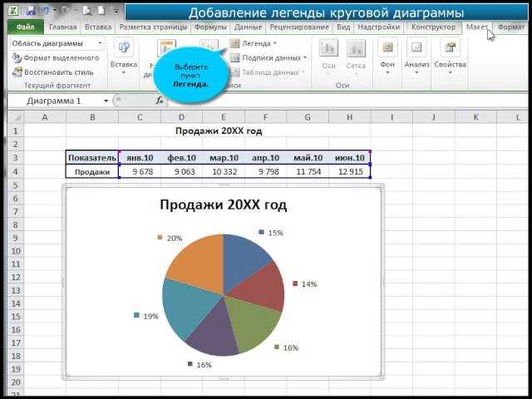Click the fx insert function icon

(160, 101)
